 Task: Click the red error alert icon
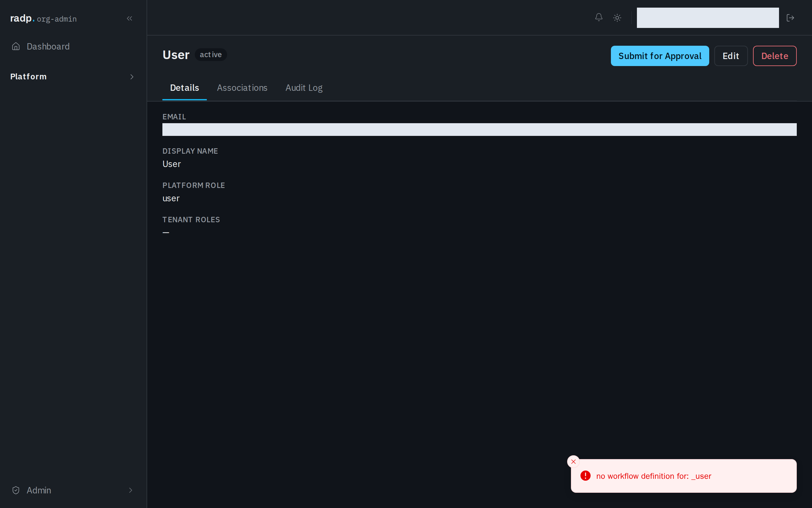[x=585, y=476]
